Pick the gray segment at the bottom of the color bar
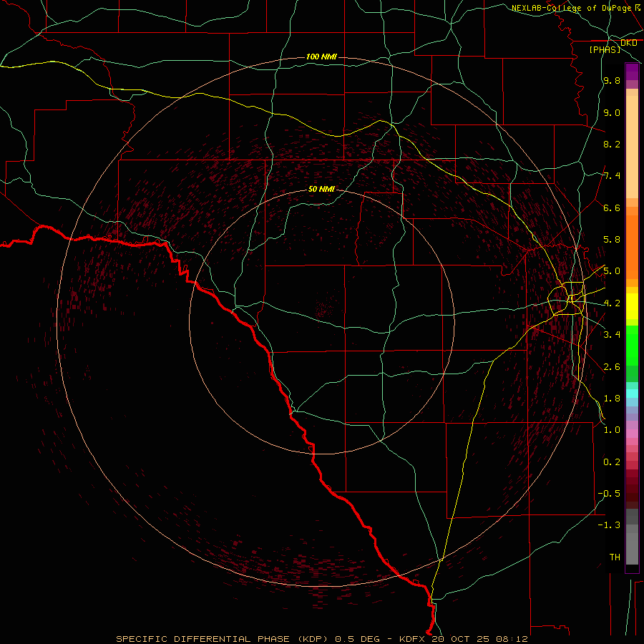The height and width of the screenshot is (644, 644). click(632, 545)
